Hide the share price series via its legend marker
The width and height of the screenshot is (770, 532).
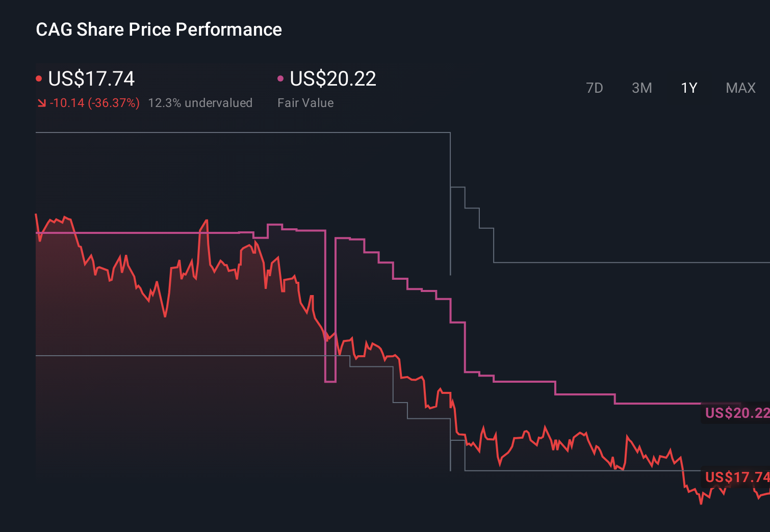(x=39, y=77)
